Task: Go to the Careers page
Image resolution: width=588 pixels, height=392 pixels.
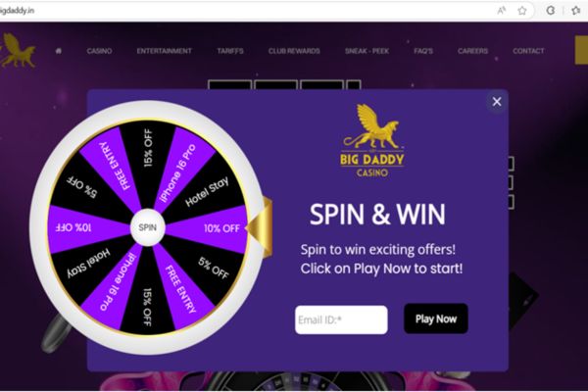Action: [473, 51]
